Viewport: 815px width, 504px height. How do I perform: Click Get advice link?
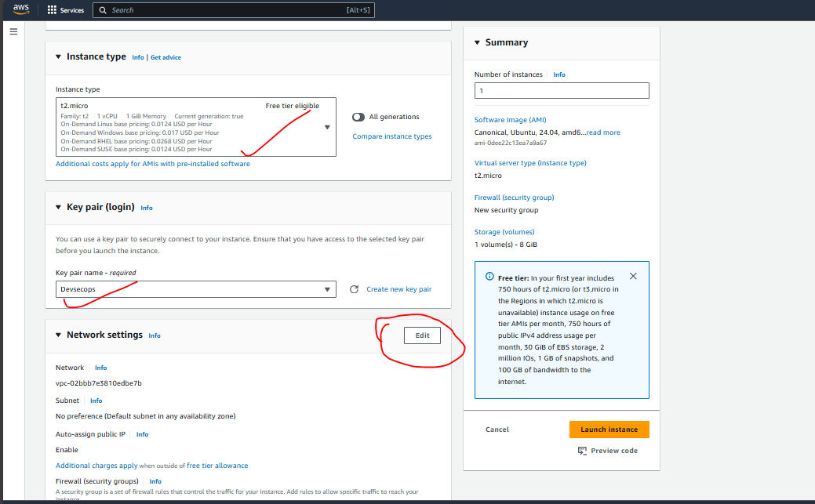166,57
